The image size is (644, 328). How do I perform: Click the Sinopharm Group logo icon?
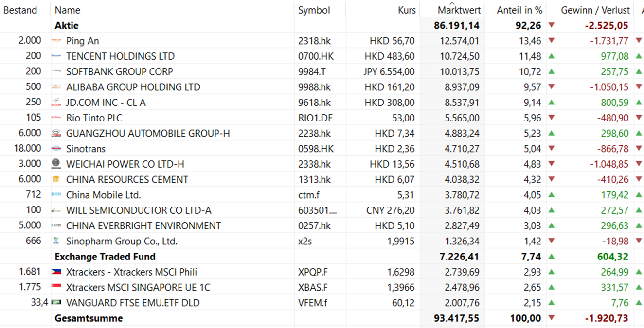click(x=56, y=241)
